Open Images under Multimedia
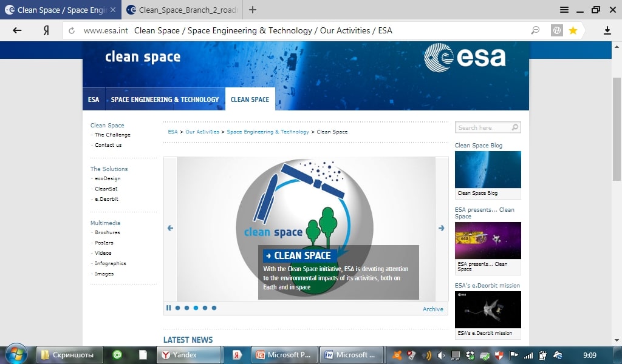 pyautogui.click(x=104, y=274)
